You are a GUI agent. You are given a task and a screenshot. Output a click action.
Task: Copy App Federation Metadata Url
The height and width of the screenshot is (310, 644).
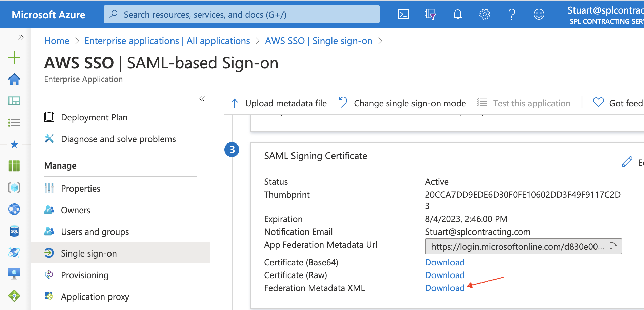(x=613, y=246)
